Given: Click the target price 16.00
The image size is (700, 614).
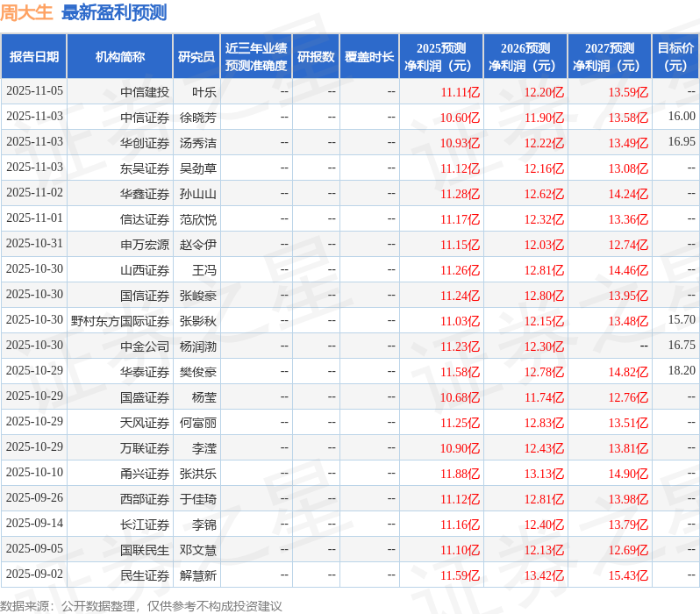Looking at the screenshot, I should click(x=682, y=117).
